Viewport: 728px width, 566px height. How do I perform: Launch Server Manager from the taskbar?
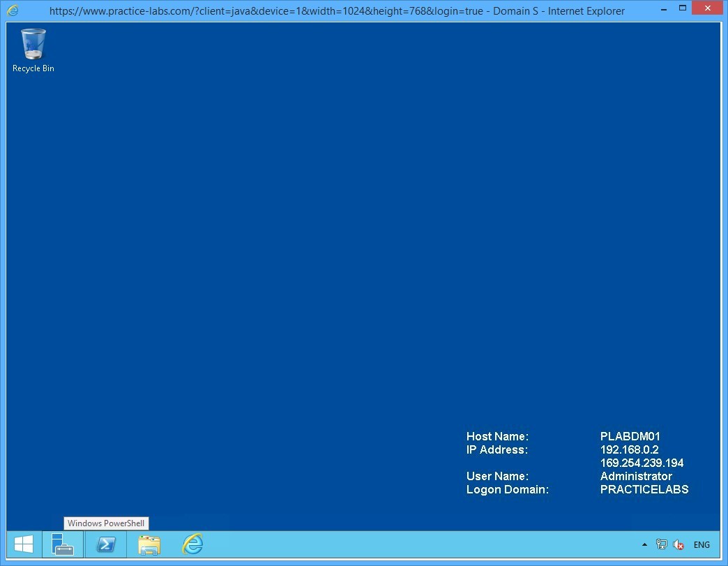click(x=63, y=544)
